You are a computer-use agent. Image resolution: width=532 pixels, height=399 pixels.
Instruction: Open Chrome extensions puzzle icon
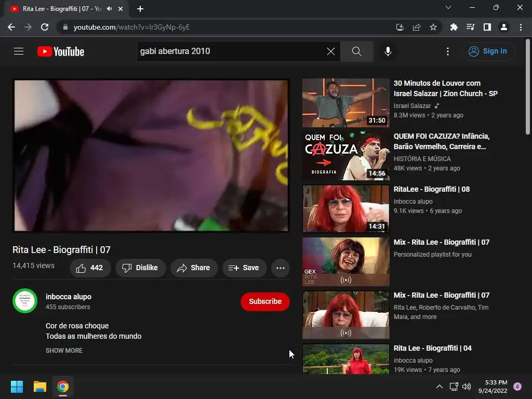pos(454,27)
